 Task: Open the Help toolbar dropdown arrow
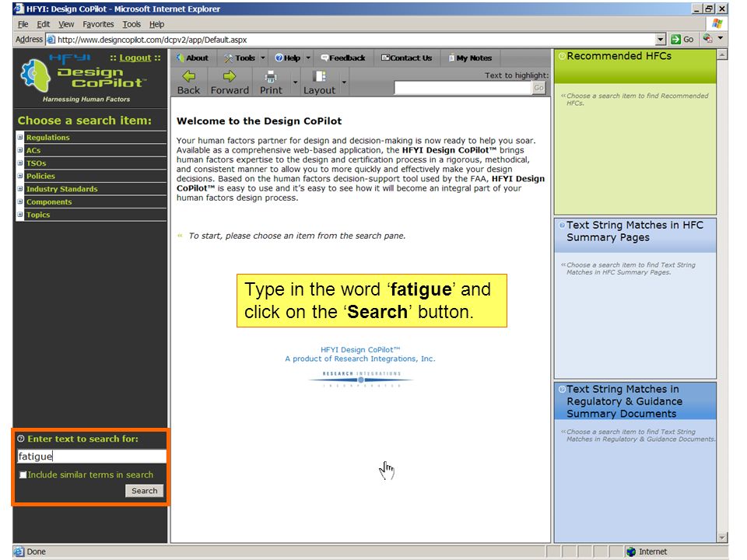point(308,58)
